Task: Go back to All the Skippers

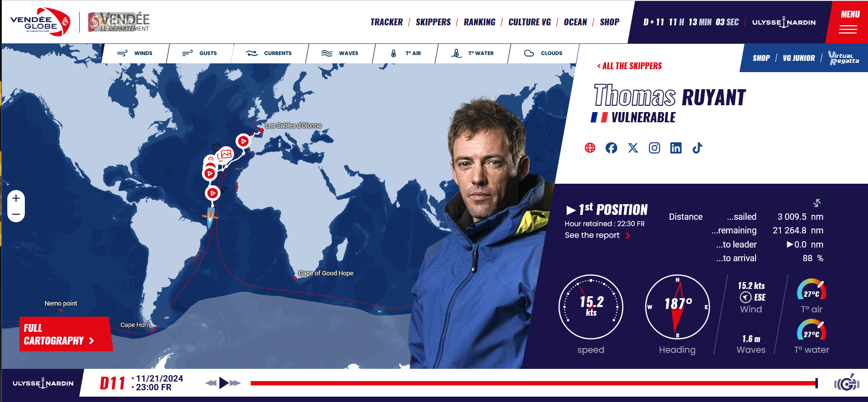Action: pyautogui.click(x=629, y=66)
